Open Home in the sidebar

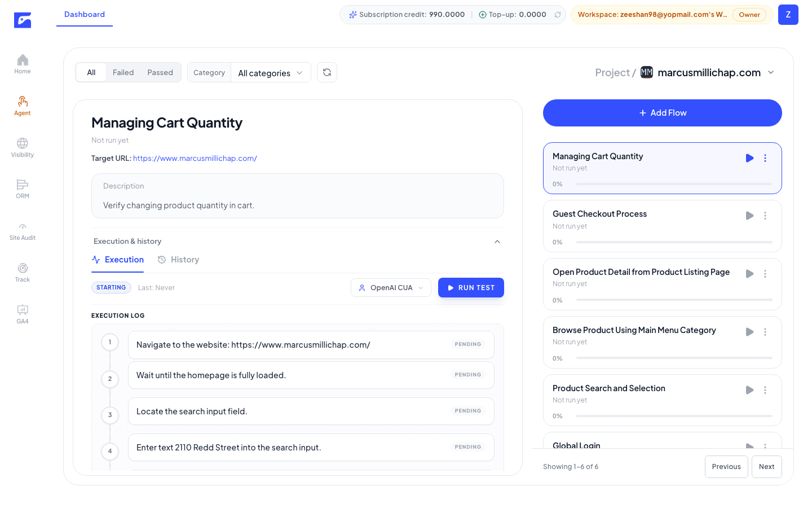[x=23, y=64]
